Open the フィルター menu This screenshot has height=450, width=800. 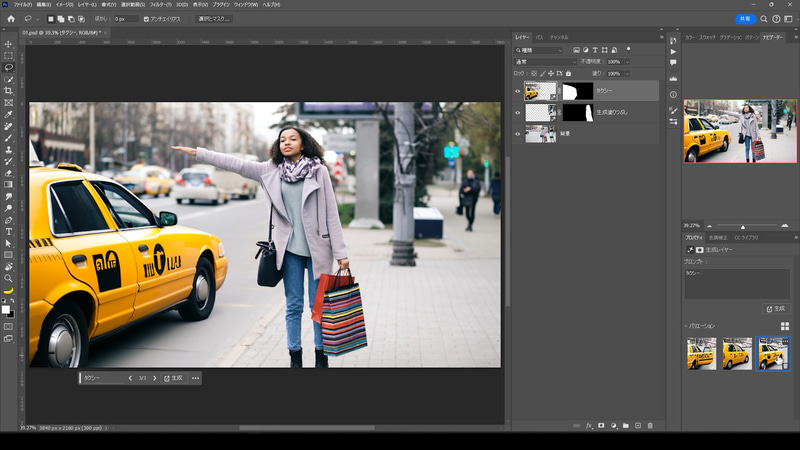(x=160, y=4)
